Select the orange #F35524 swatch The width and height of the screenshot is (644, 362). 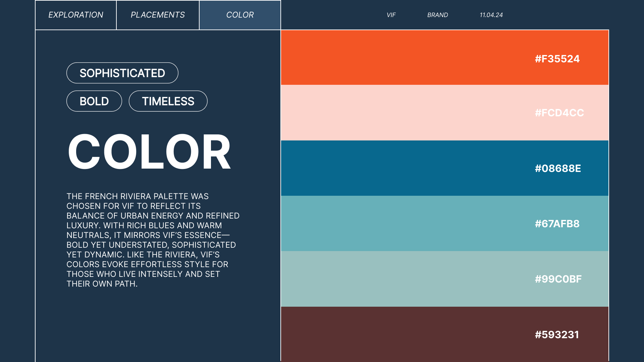[x=402, y=58]
